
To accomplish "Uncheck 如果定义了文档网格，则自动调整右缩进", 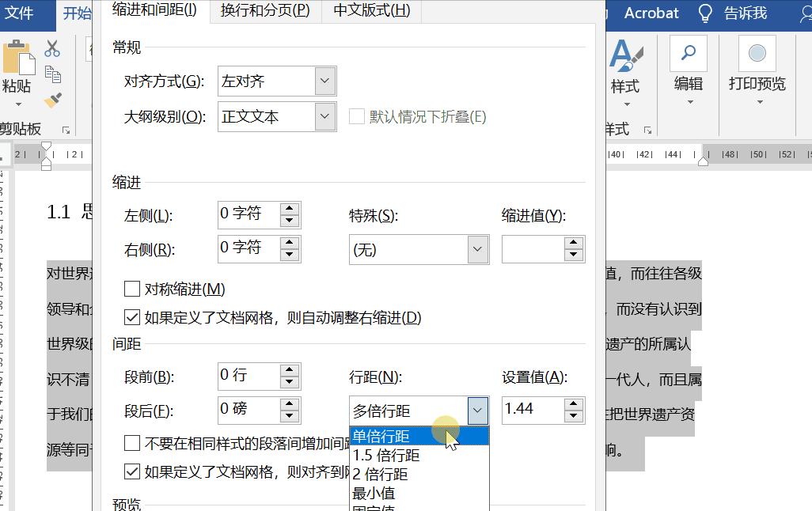I will pyautogui.click(x=132, y=317).
